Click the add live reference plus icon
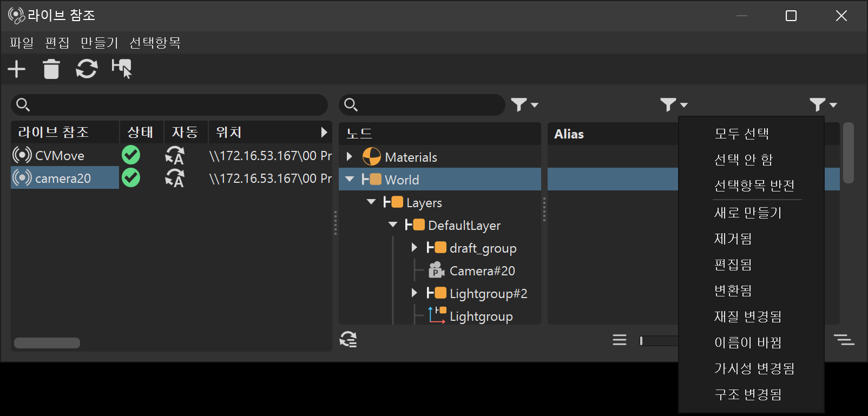This screenshot has width=868, height=416. 17,69
